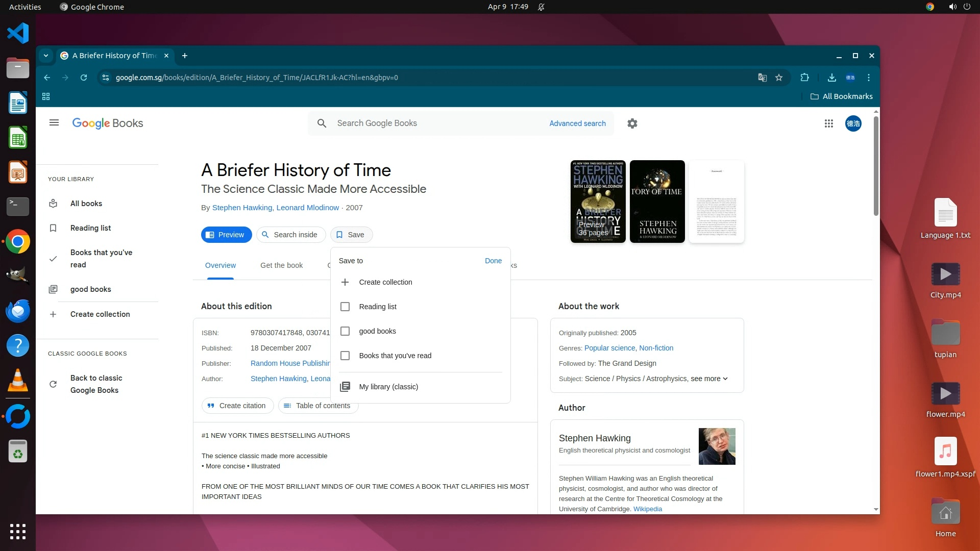The height and width of the screenshot is (551, 980).
Task: Select Create collection in Save to menu
Action: point(385,282)
